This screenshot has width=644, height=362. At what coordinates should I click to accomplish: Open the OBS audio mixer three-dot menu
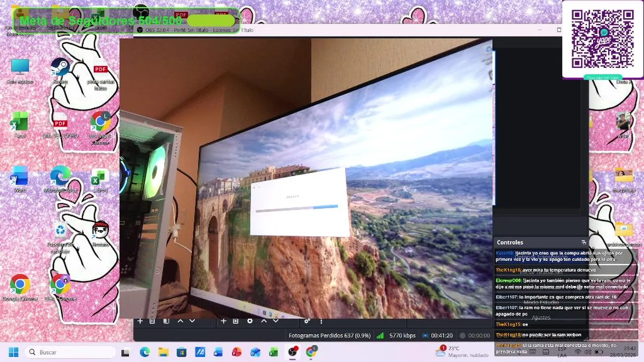coord(321,321)
